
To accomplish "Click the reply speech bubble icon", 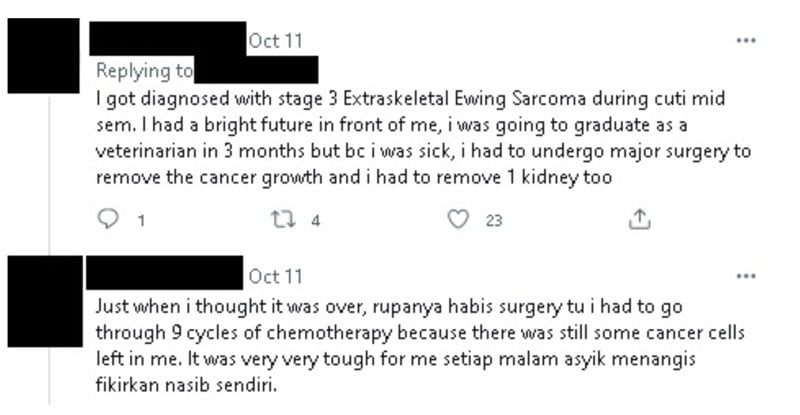I will 108,219.
